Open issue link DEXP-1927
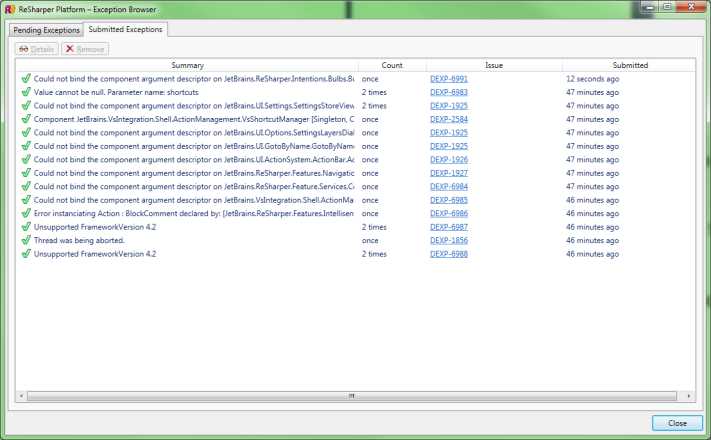 coord(448,173)
